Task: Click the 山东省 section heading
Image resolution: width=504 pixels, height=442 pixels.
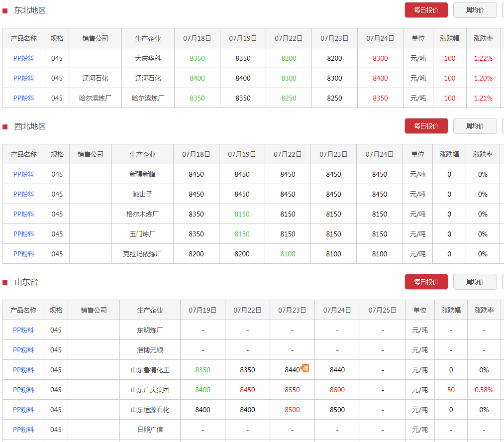Action: (26, 282)
